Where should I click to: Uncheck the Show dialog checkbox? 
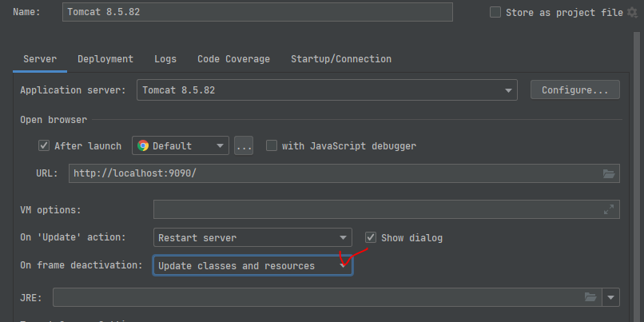371,237
